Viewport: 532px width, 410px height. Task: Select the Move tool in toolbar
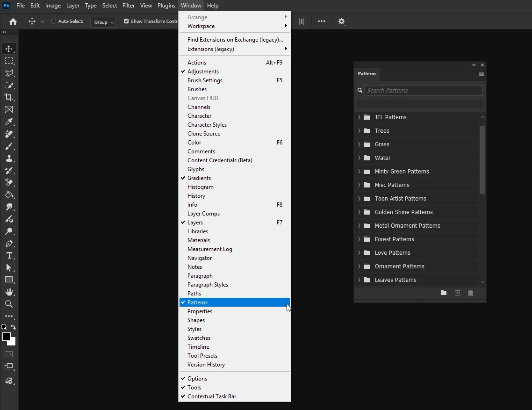pos(9,49)
